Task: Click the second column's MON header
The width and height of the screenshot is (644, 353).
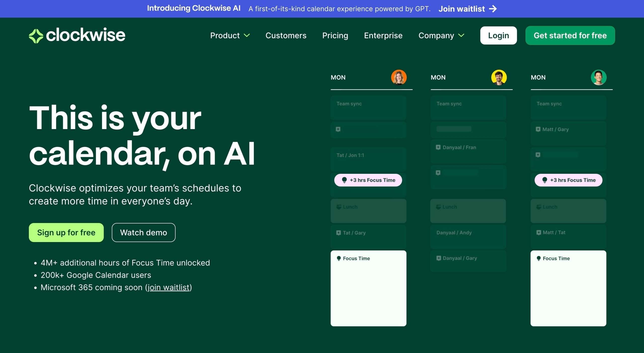Action: [x=438, y=77]
